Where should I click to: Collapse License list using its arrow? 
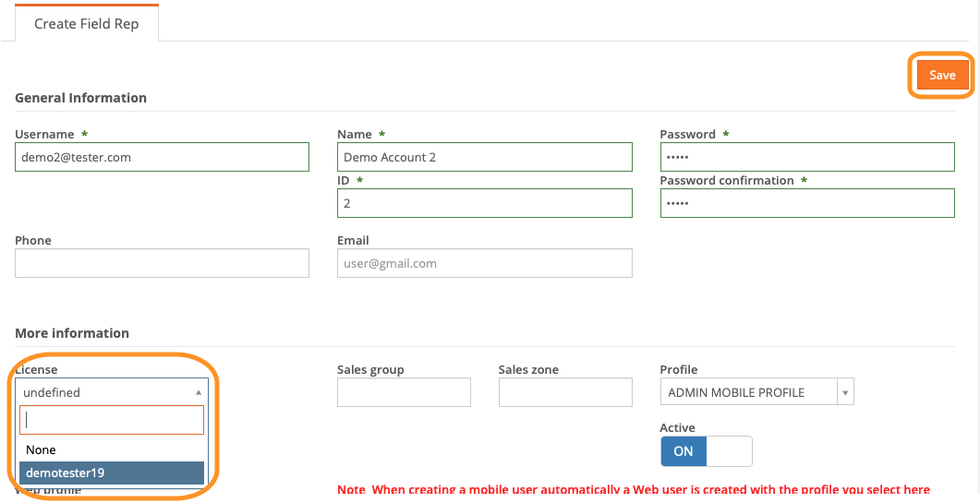click(198, 392)
